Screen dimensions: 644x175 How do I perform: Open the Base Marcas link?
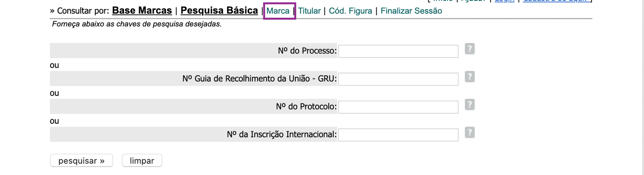pos(142,11)
